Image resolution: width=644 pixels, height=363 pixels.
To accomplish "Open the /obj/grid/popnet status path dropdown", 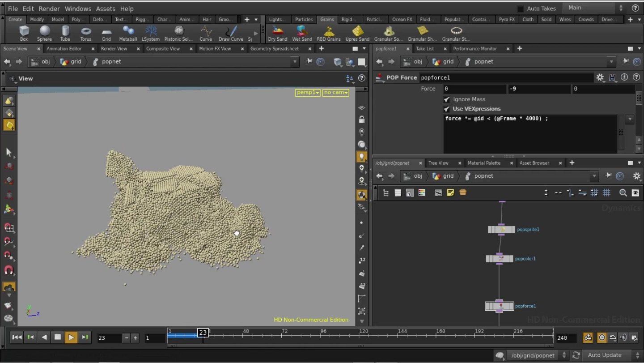I will pos(538,355).
